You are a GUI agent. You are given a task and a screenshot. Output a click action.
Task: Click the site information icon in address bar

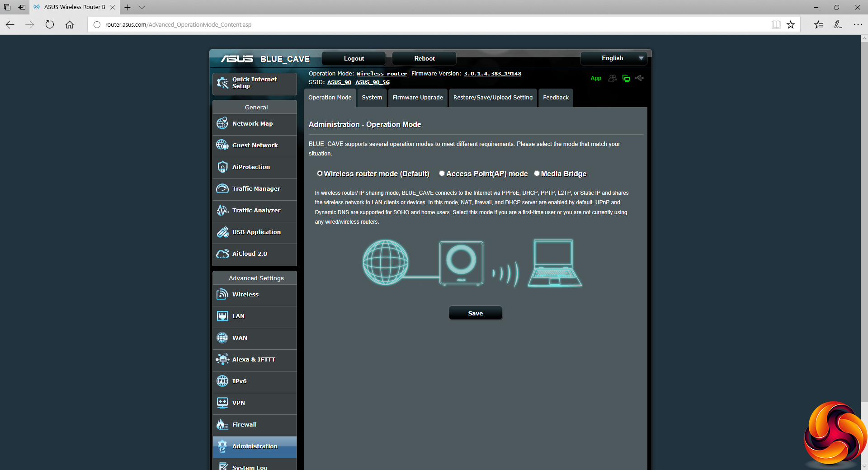(x=96, y=24)
